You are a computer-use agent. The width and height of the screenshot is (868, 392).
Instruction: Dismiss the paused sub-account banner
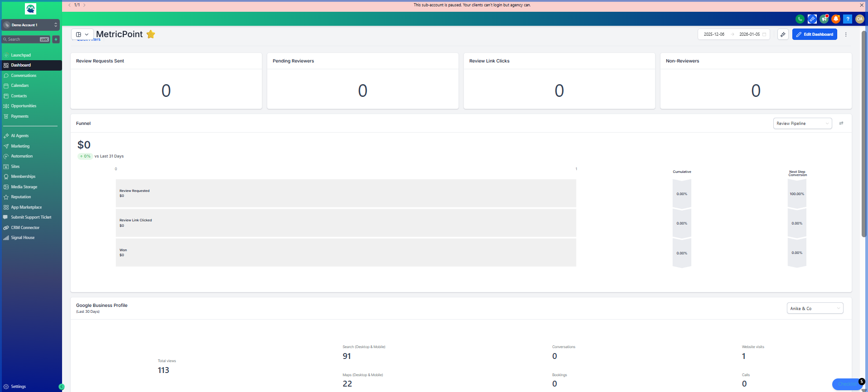coord(862,5)
